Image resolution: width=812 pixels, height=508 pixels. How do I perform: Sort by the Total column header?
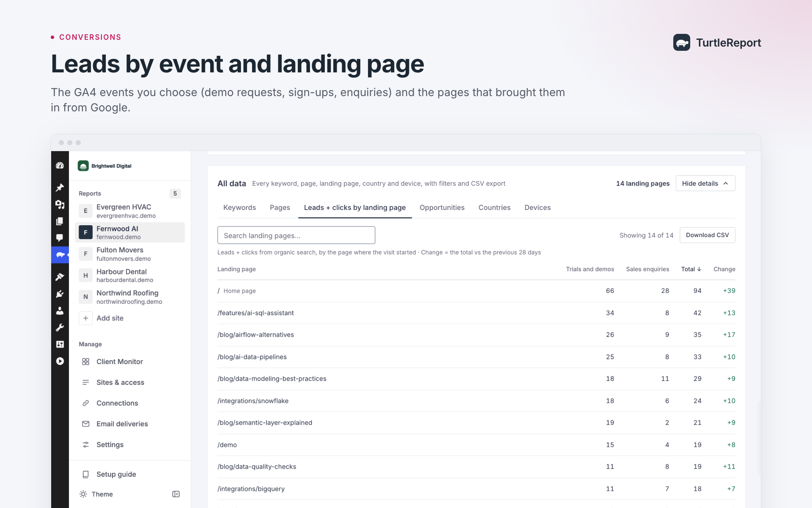(x=691, y=269)
